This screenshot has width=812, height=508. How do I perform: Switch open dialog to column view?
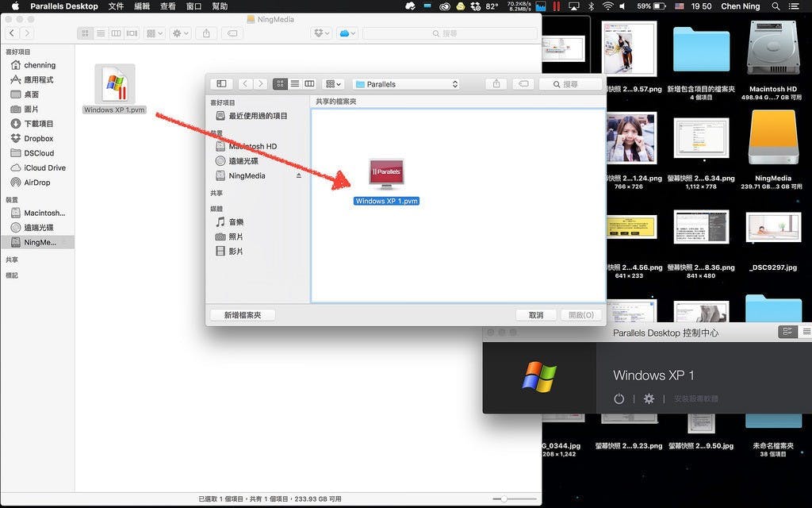point(309,83)
